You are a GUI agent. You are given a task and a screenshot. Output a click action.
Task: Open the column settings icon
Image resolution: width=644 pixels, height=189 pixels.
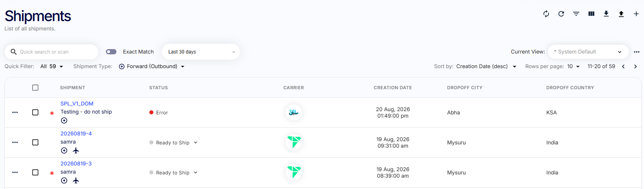pyautogui.click(x=591, y=14)
